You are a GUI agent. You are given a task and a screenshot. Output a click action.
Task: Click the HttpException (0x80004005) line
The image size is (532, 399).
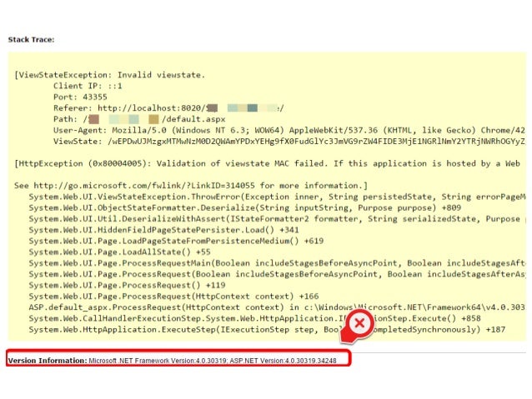[x=267, y=164]
